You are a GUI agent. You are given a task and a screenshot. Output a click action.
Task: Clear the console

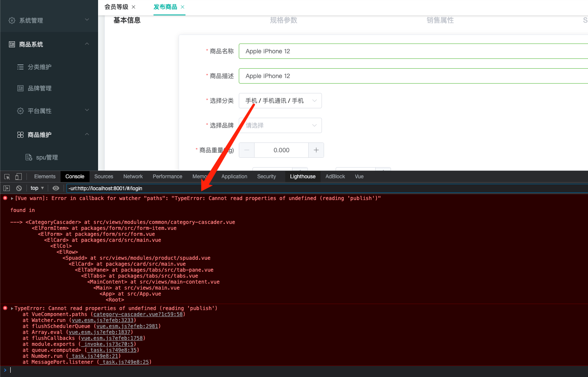[19, 188]
